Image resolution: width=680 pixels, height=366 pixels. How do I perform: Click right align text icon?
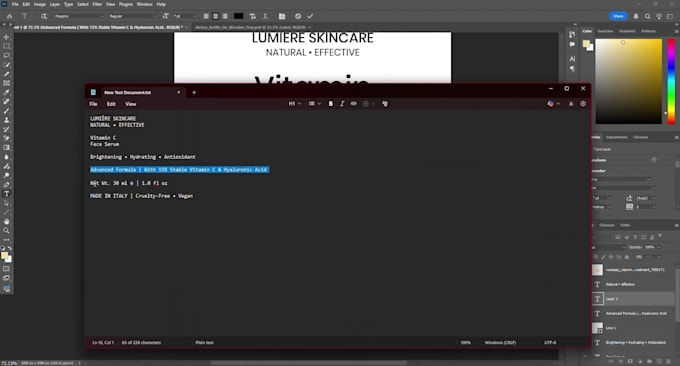[x=225, y=16]
